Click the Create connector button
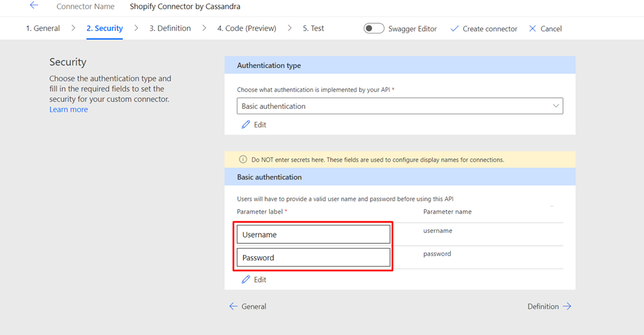 coord(484,29)
